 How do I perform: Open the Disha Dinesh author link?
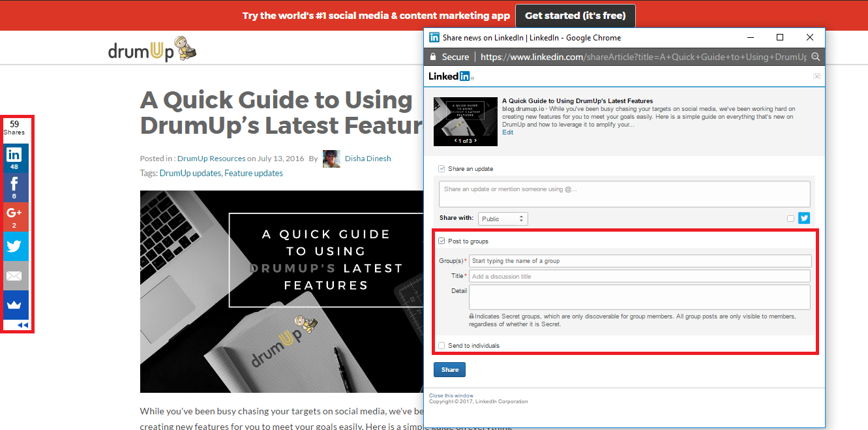coord(368,159)
